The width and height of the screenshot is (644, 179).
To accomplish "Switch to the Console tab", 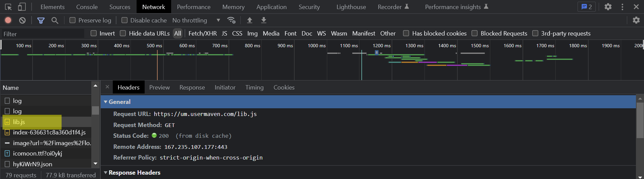I will pos(87,7).
